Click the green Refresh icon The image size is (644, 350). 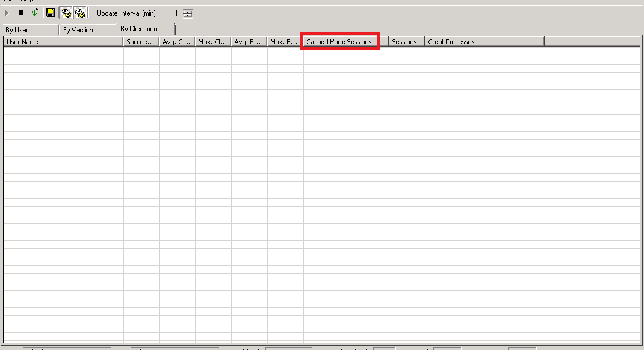coord(35,13)
